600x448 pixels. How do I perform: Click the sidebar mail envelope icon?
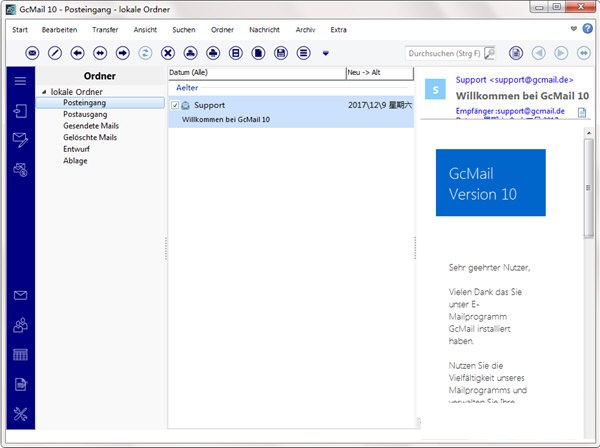coord(20,295)
